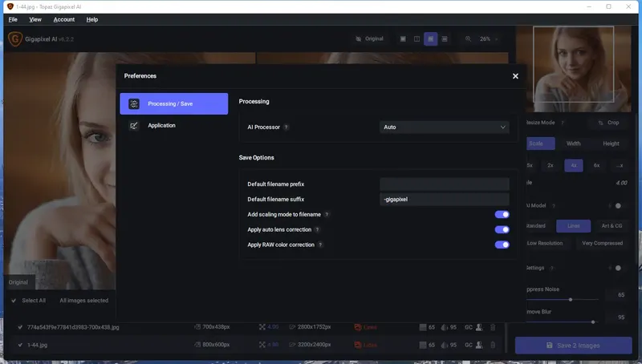The image size is (642, 364).
Task: Select the Art & CG AI model
Action: (612, 226)
